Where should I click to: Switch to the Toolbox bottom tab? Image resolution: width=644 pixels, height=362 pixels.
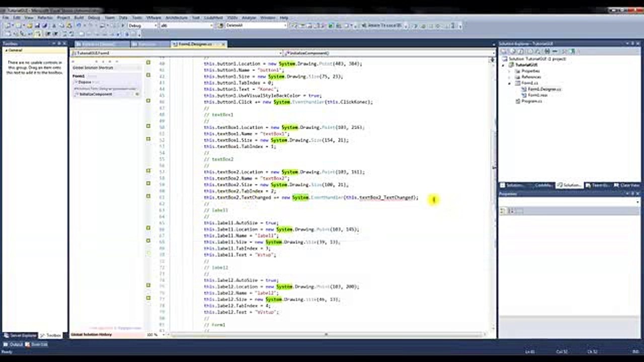[x=51, y=335]
